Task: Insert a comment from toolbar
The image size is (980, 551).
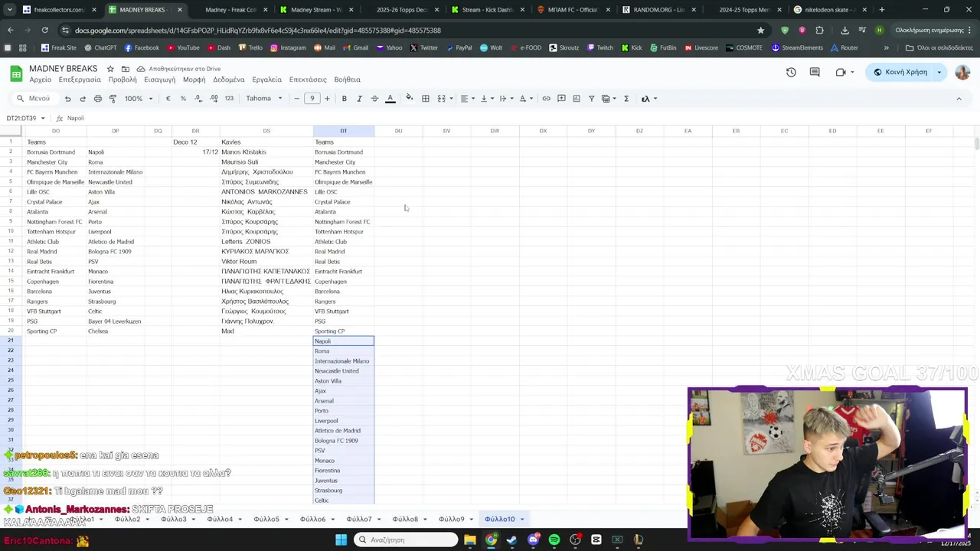Action: [561, 99]
